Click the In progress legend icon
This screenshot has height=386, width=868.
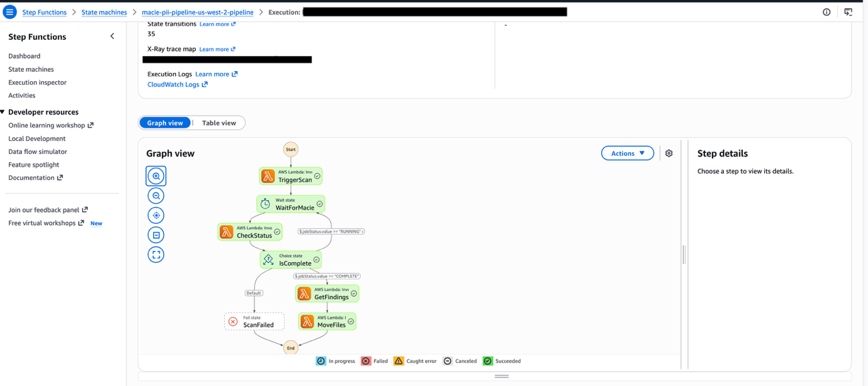[321, 361]
